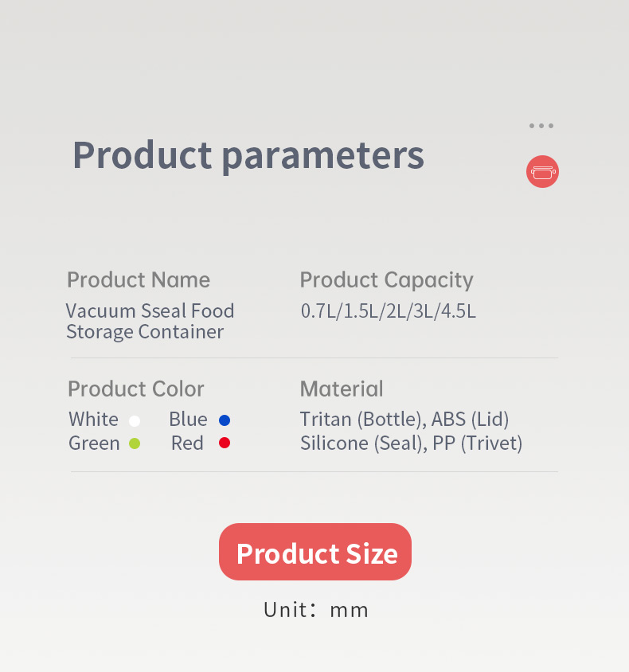Click the Product Name label
Image resolution: width=629 pixels, height=672 pixels.
tap(139, 279)
